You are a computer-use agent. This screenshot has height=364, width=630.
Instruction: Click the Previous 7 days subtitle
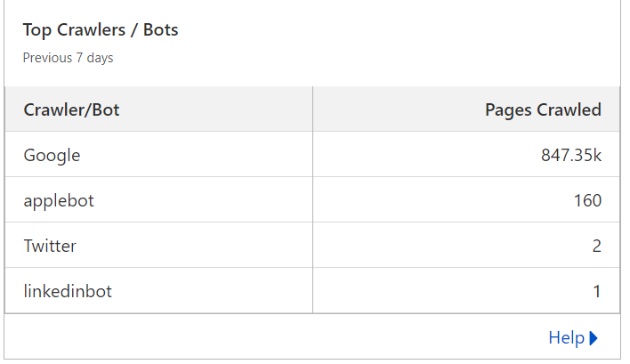coord(68,58)
